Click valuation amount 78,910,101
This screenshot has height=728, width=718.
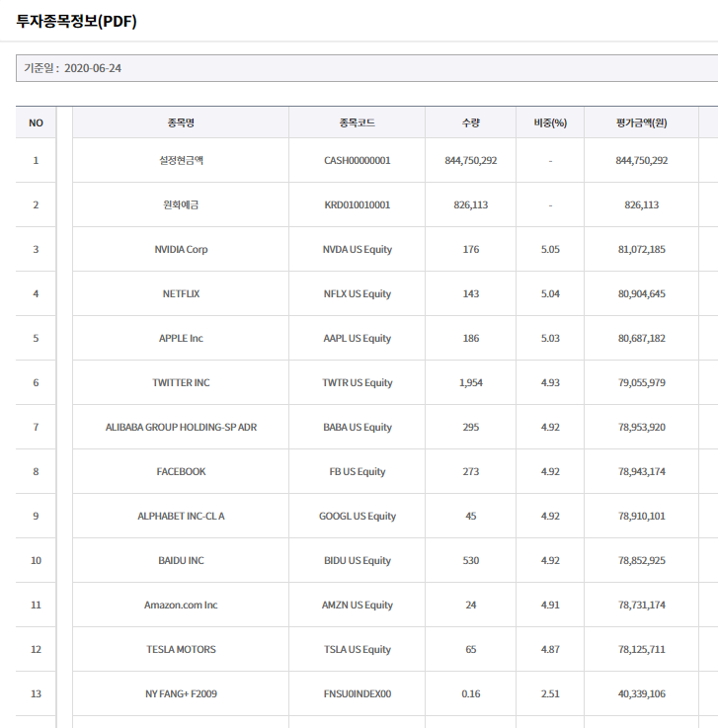(x=641, y=516)
